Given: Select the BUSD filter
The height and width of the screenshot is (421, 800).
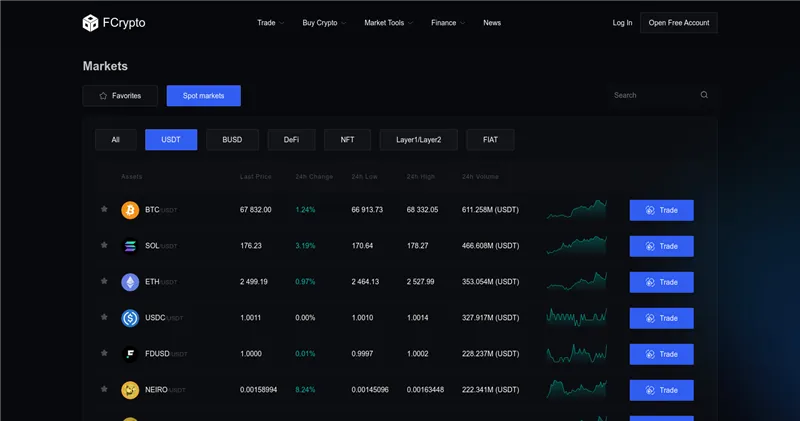Looking at the screenshot, I should click(x=232, y=140).
